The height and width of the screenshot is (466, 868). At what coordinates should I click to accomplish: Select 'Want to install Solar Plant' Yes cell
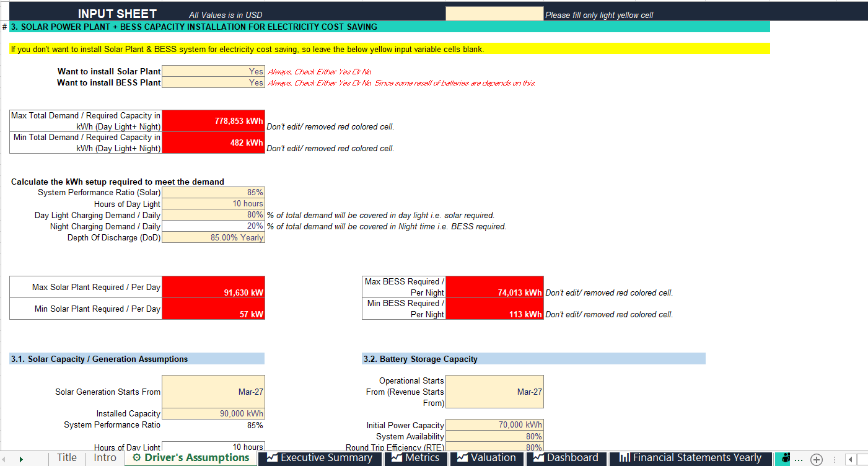(x=213, y=71)
